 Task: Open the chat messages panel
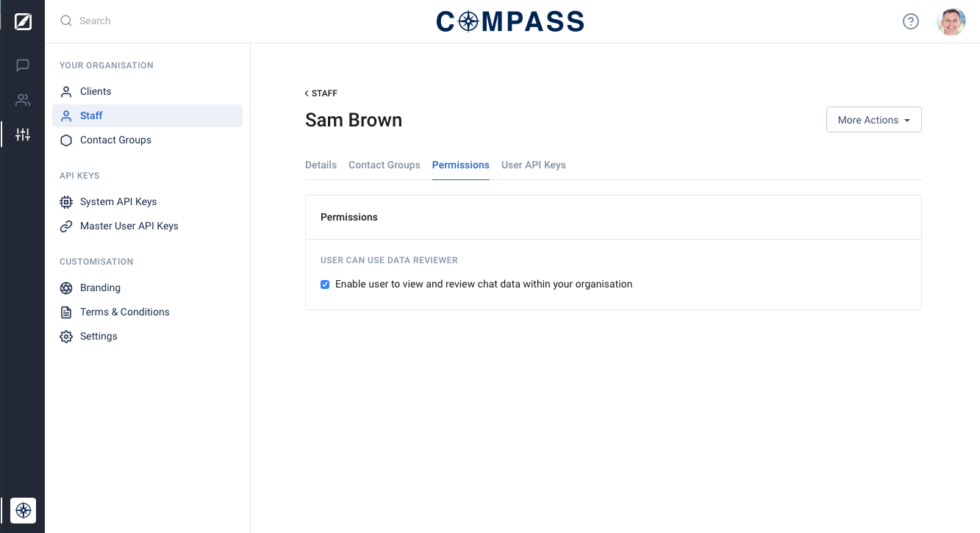tap(22, 65)
